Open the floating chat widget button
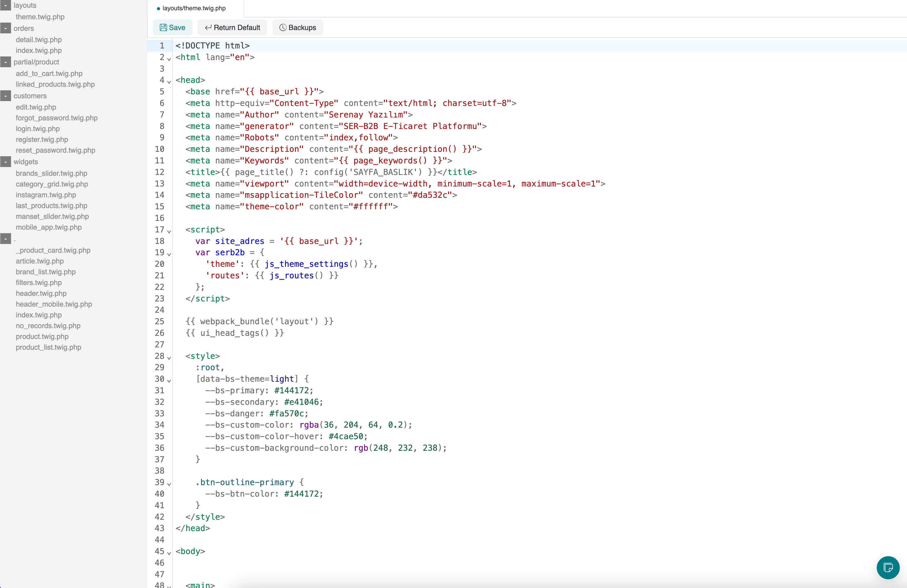Viewport: 907px width, 588px height. coord(888,567)
